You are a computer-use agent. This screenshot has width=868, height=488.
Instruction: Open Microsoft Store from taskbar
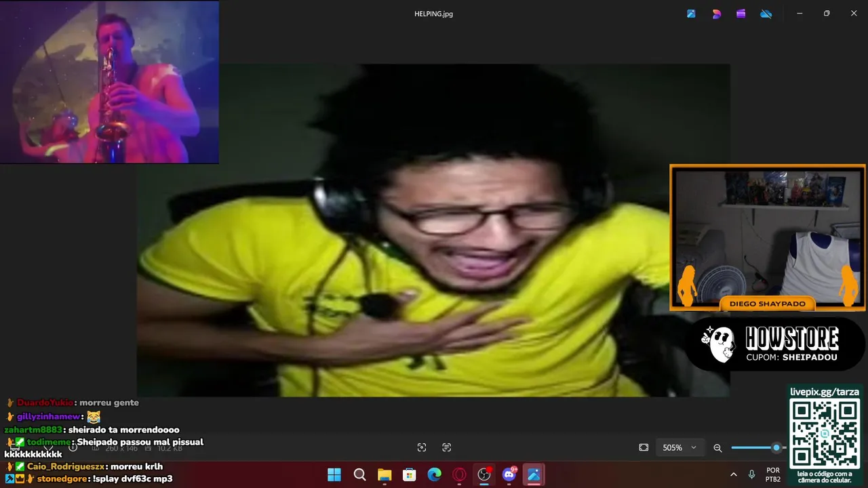pyautogui.click(x=410, y=474)
